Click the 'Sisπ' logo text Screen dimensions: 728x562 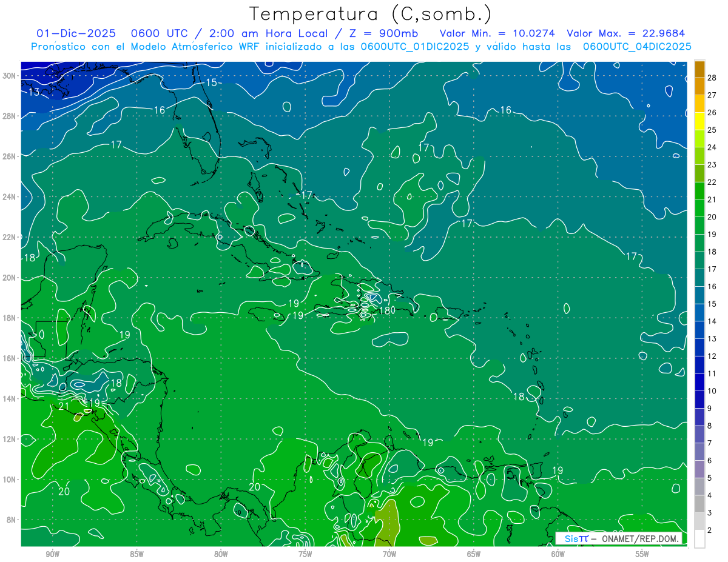click(x=576, y=538)
